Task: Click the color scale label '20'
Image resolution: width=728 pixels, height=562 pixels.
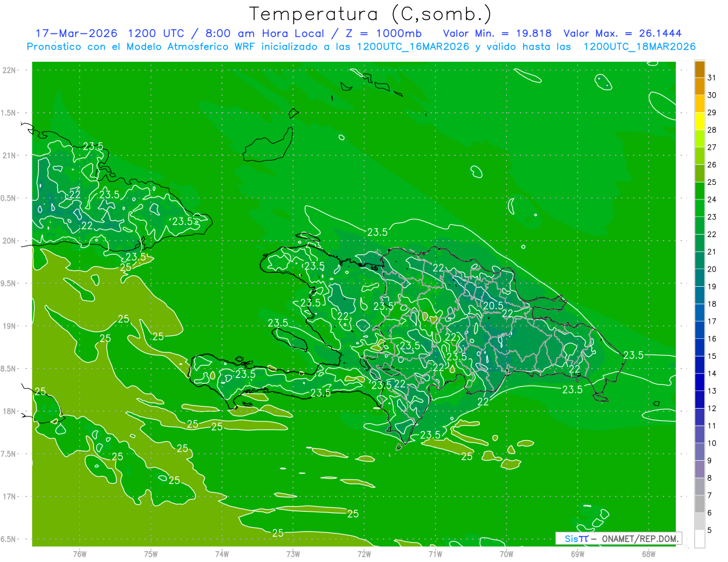Action: (712, 269)
